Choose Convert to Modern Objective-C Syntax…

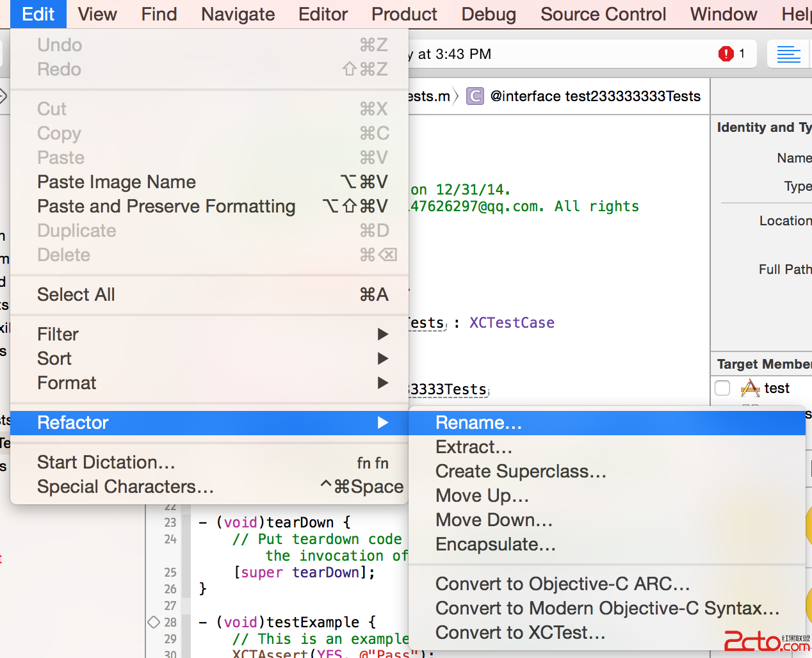pyautogui.click(x=606, y=609)
